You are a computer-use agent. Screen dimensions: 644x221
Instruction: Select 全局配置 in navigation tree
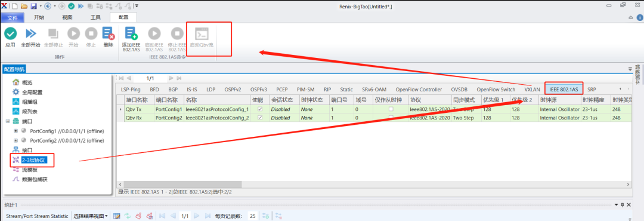coord(32,92)
